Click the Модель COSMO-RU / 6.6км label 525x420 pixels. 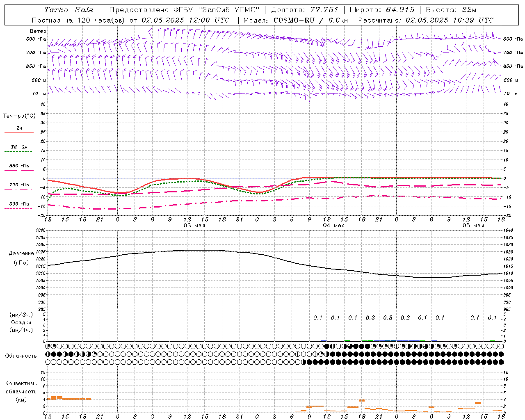295,20
